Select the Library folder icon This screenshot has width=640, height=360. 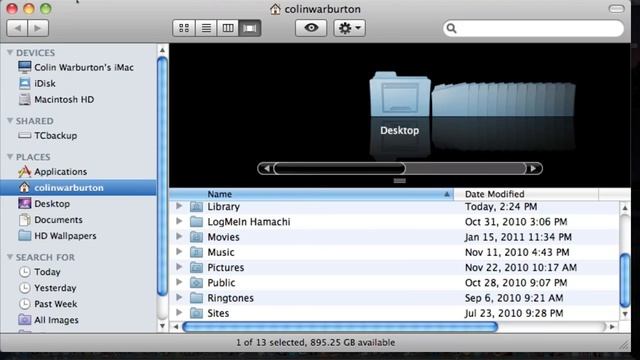click(196, 207)
